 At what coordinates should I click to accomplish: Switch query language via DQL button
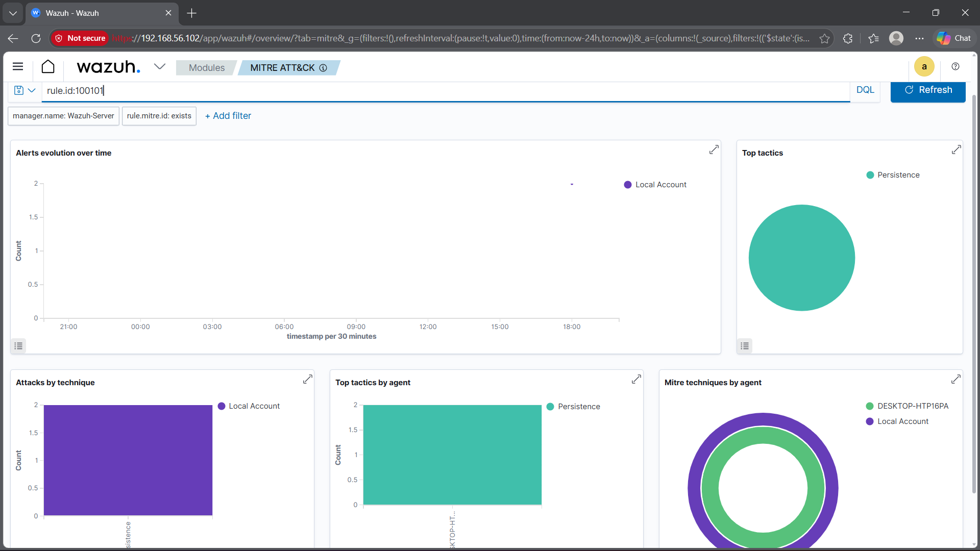[x=865, y=90]
